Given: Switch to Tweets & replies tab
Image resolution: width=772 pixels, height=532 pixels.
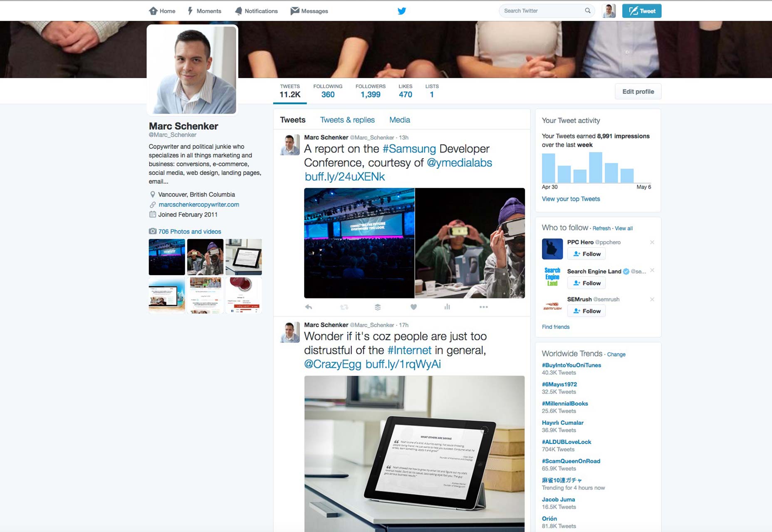Looking at the screenshot, I should 347,120.
